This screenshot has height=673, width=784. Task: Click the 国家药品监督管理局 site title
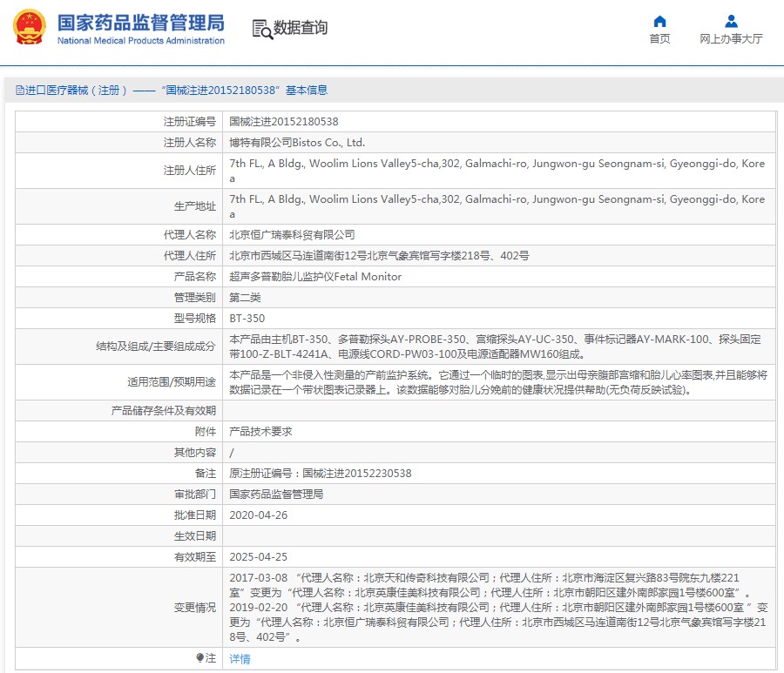pos(140,23)
